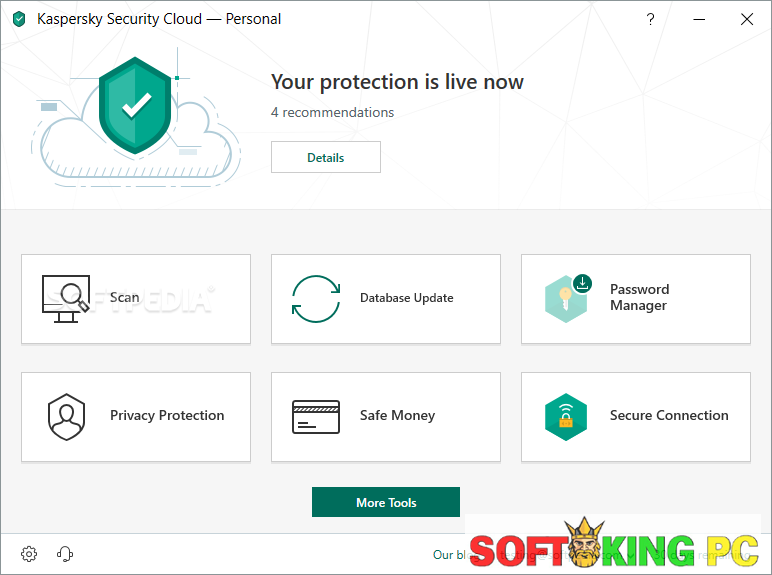The width and height of the screenshot is (772, 575).
Task: Click the Details button
Action: coord(326,157)
